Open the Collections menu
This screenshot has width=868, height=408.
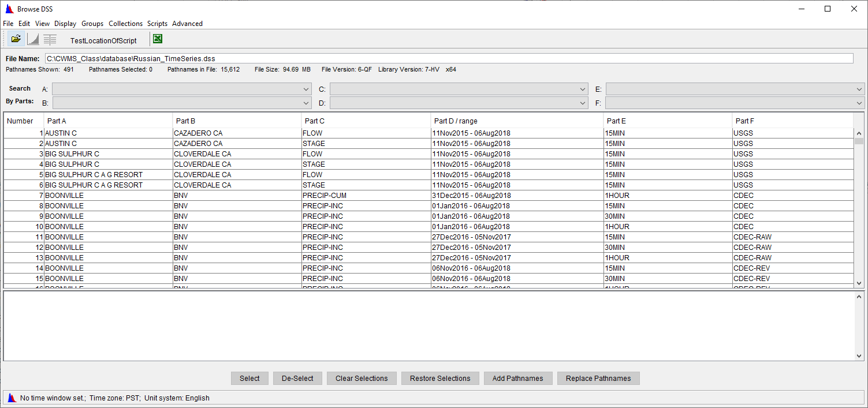tap(125, 24)
